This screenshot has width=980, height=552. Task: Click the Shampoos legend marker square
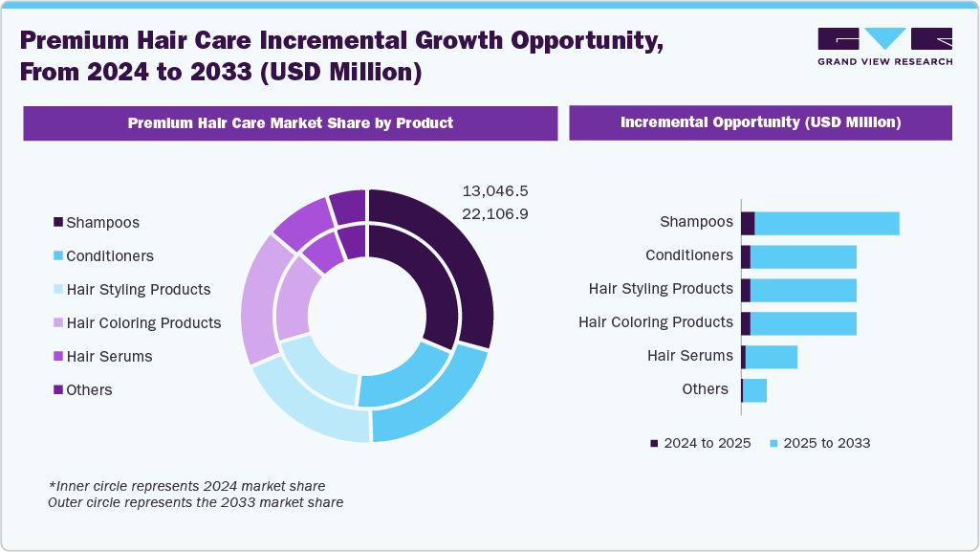coord(56,222)
